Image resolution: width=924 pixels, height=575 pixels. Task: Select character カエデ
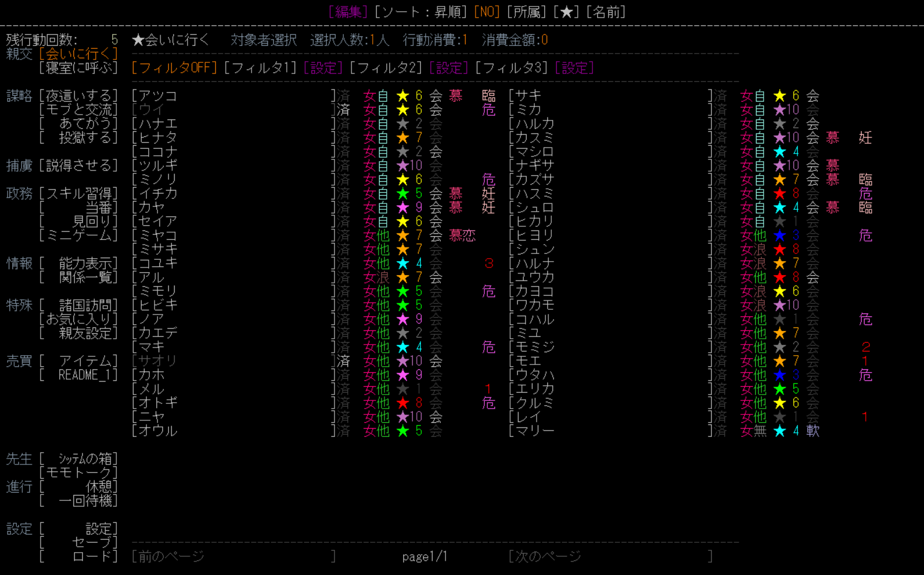point(234,333)
